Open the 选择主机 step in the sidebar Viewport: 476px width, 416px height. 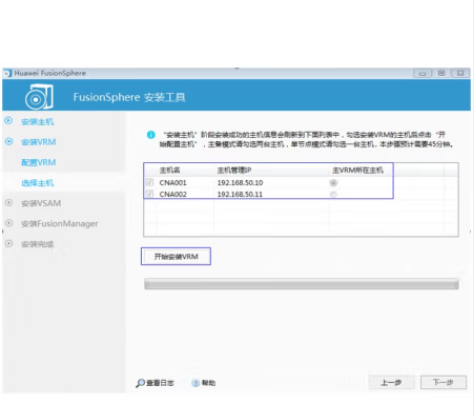pos(37,183)
